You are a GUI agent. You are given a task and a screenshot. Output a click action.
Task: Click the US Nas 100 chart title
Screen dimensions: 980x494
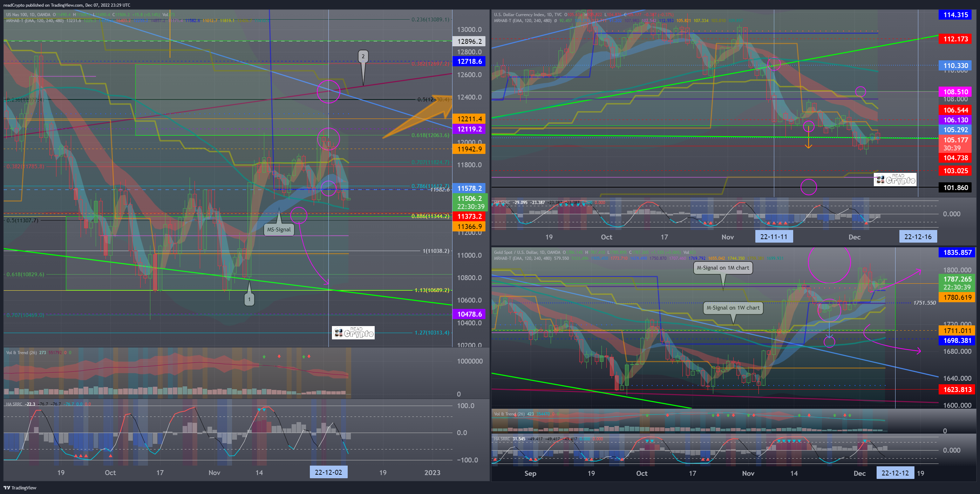28,14
